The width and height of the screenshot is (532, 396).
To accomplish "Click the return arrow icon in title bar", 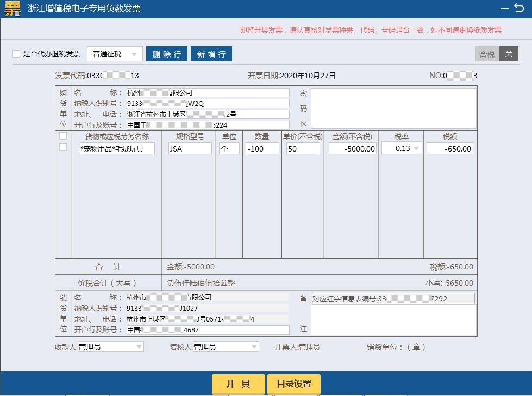I will [x=518, y=8].
